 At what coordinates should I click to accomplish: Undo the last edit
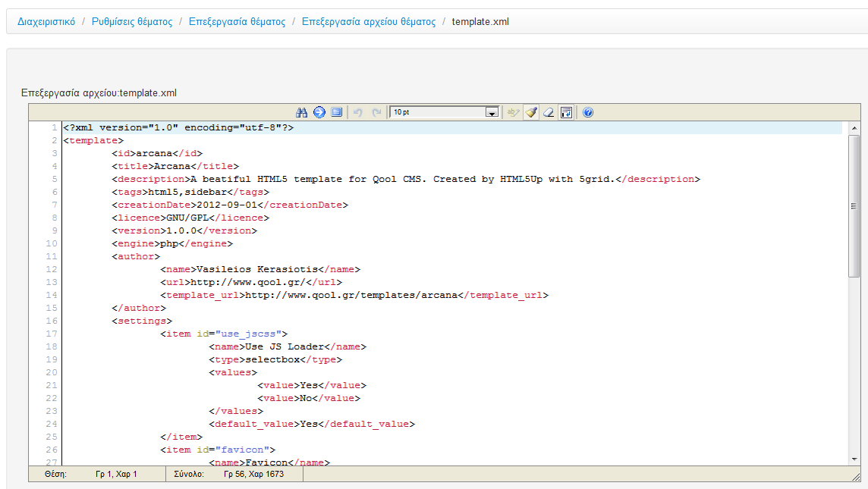click(357, 112)
